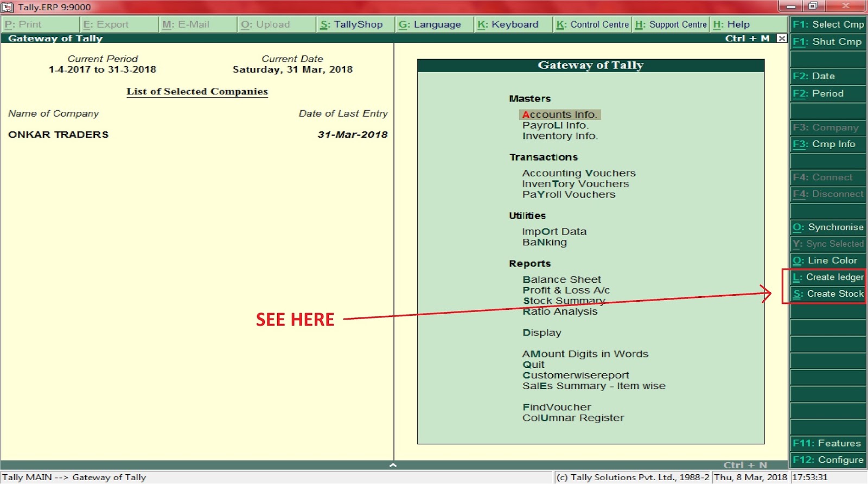Click Y: Sync Selected button
The image size is (868, 484).
(828, 244)
